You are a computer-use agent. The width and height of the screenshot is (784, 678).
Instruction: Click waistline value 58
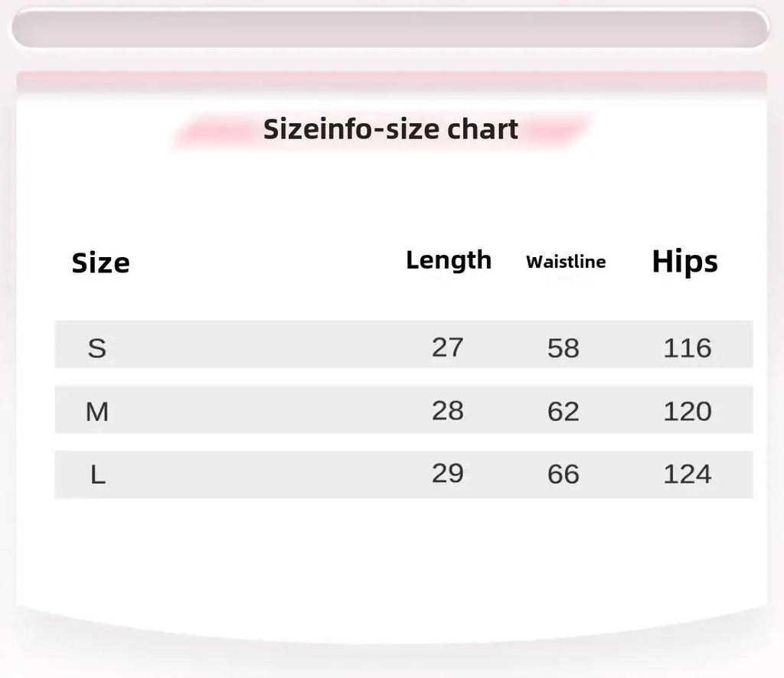pyautogui.click(x=563, y=348)
